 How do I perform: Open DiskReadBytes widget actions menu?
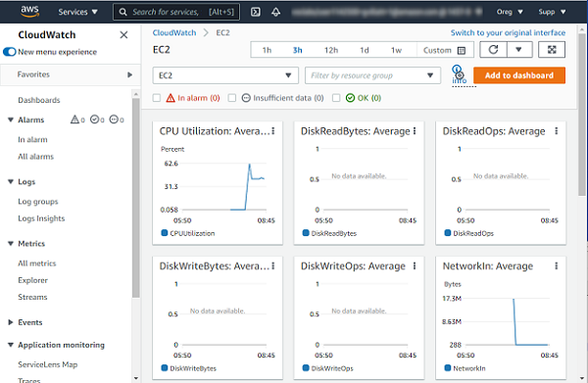(x=415, y=131)
